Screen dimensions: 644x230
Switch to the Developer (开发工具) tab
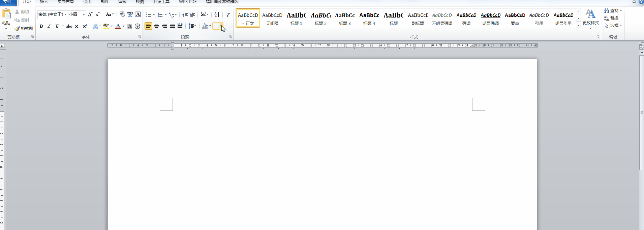[161, 2]
